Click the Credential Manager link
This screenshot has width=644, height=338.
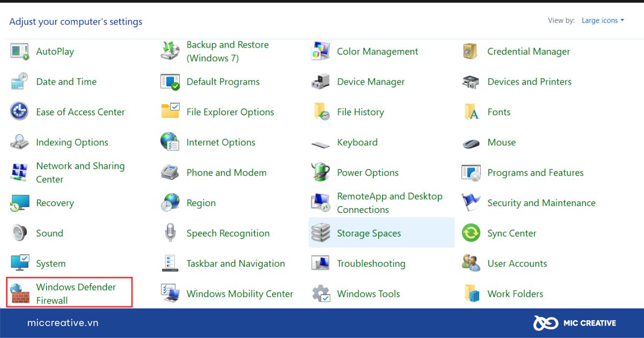(x=529, y=52)
